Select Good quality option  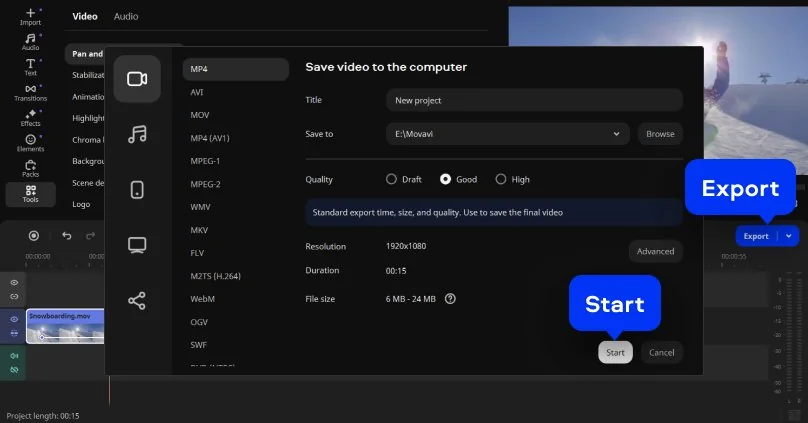point(446,179)
